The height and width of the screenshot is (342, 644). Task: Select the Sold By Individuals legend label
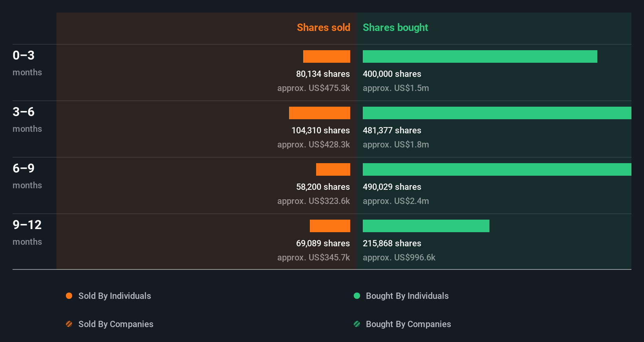pos(115,296)
